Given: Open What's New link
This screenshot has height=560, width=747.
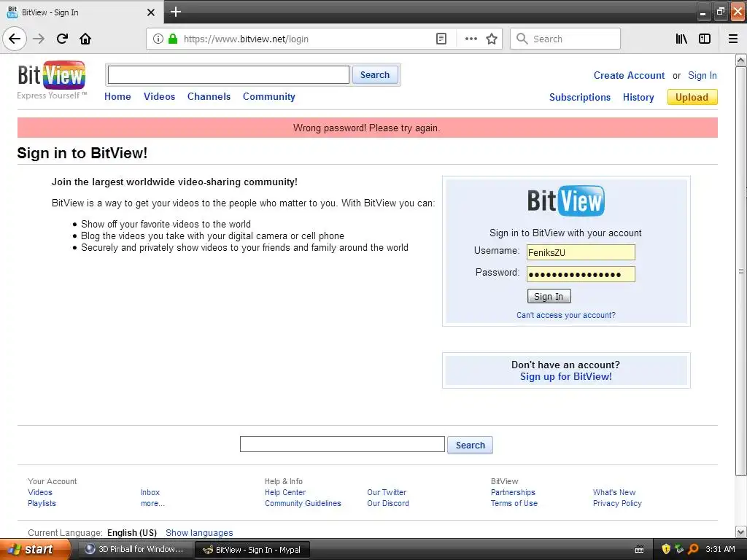Looking at the screenshot, I should tap(614, 492).
